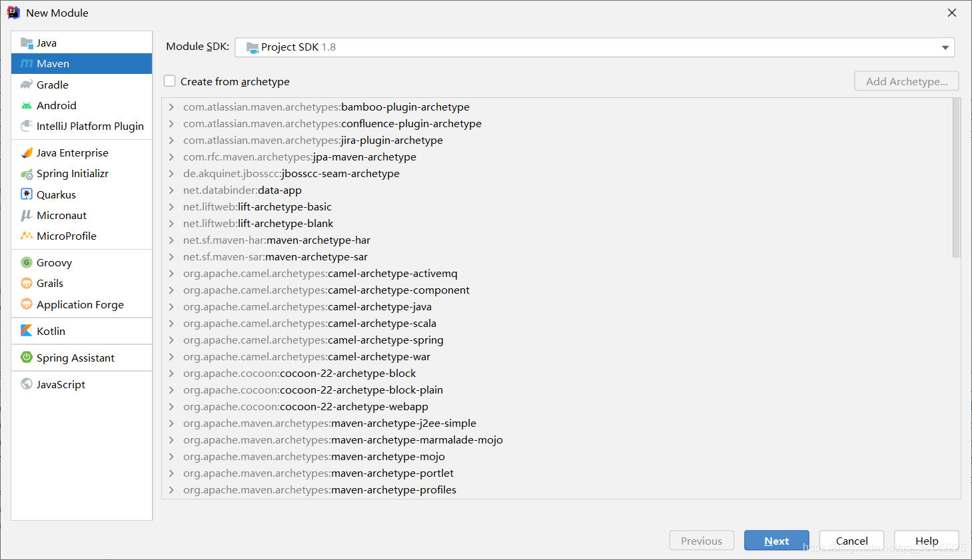Open Help button
The image size is (972, 560).
pyautogui.click(x=927, y=541)
